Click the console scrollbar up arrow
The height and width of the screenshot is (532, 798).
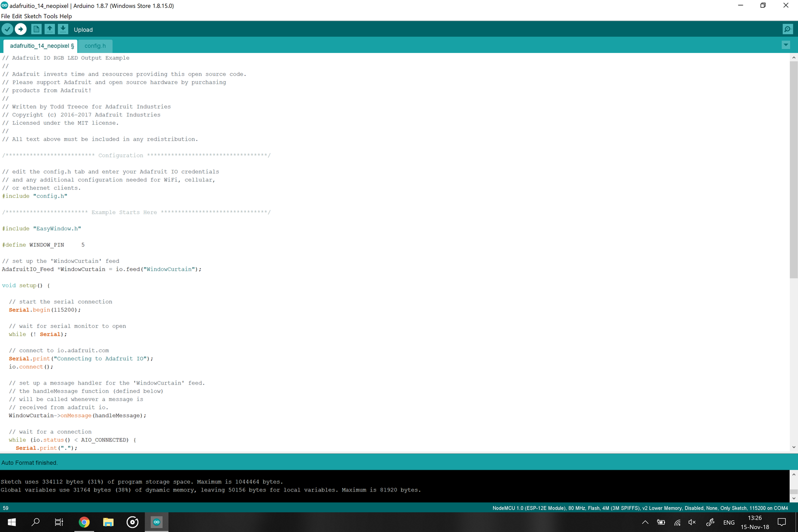pos(793,474)
